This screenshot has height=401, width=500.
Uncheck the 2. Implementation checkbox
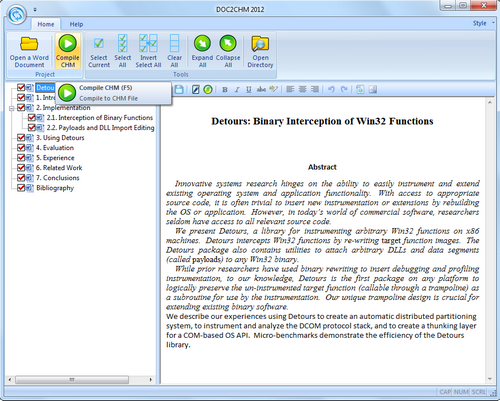pos(21,107)
